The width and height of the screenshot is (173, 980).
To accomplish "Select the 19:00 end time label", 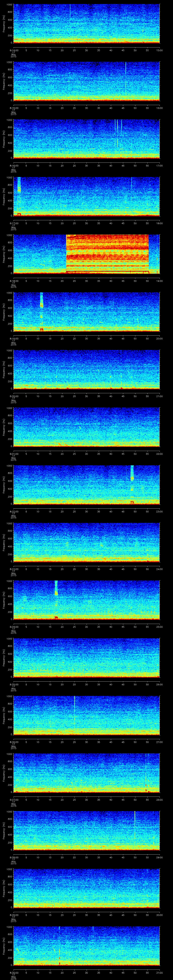I will click(x=160, y=281).
